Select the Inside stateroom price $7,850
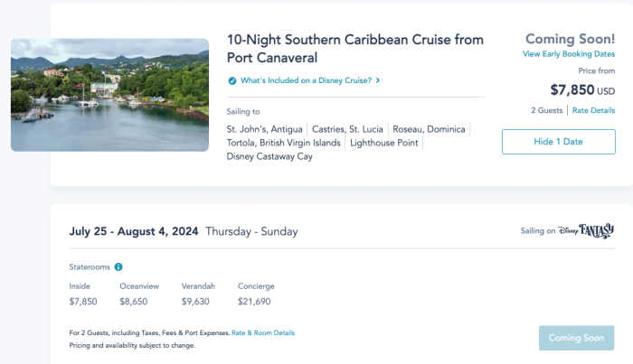 coord(83,302)
